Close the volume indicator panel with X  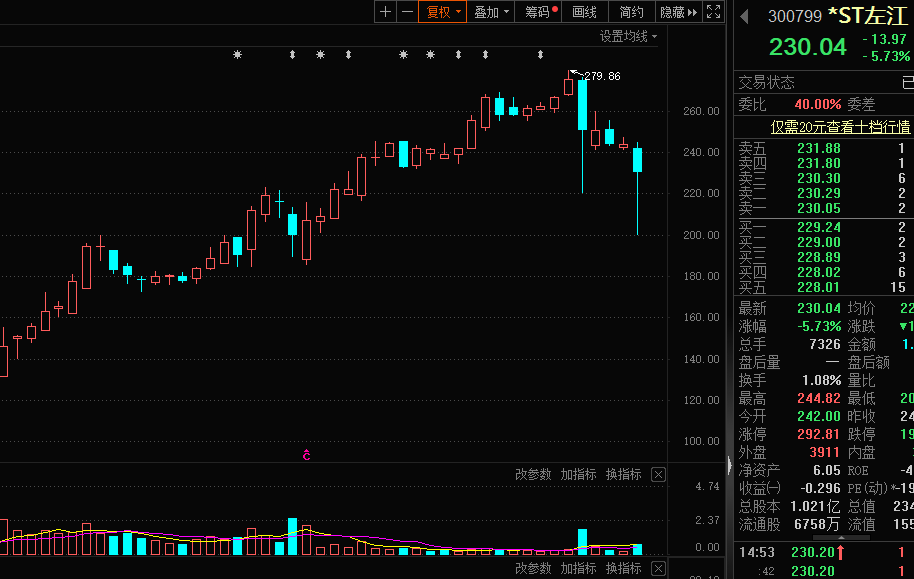658,475
